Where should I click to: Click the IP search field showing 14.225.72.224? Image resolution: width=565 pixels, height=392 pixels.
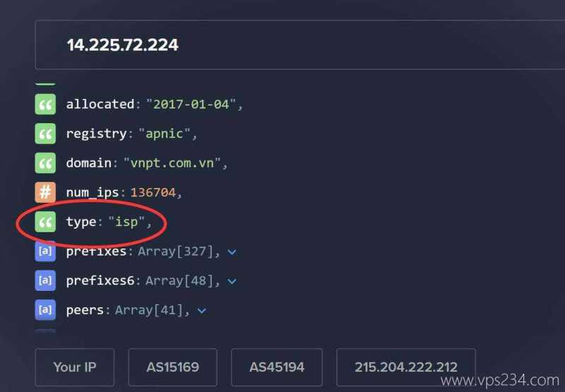pos(299,44)
